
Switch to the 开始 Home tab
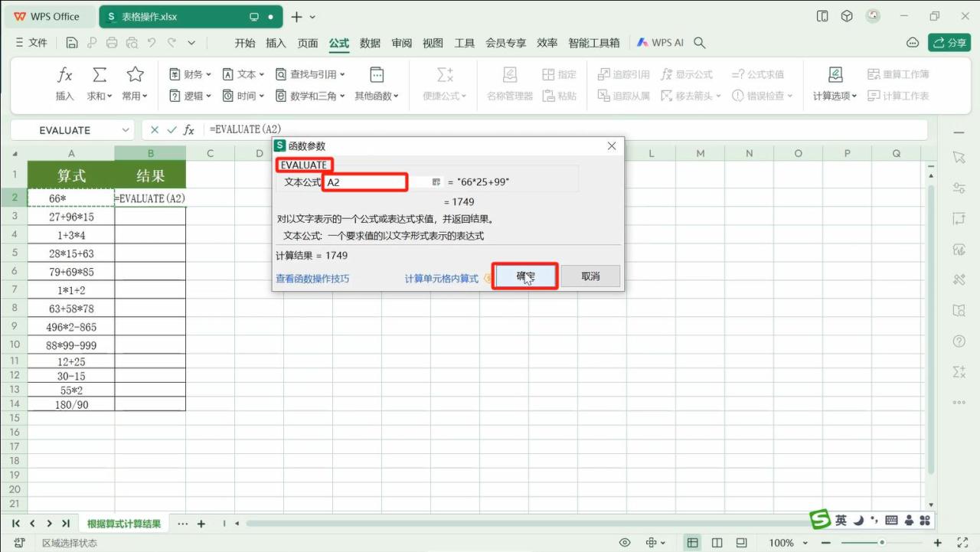point(245,43)
